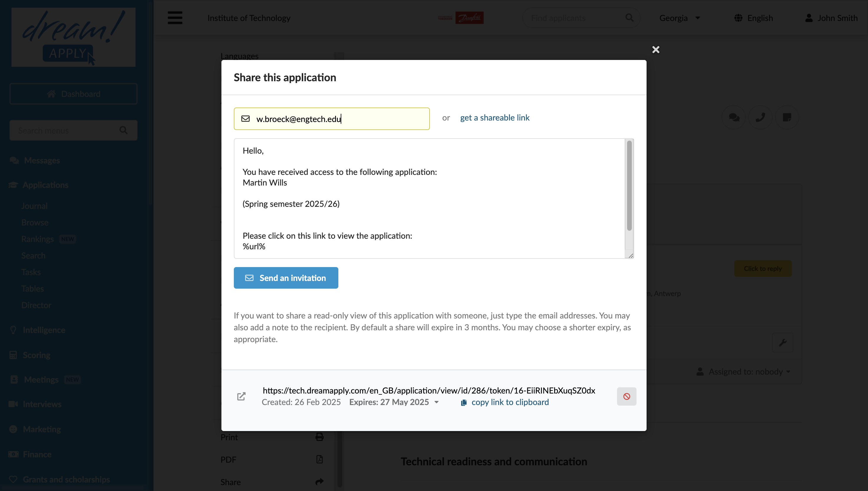Click the clipboard copy icon
This screenshot has height=491, width=868.
click(464, 402)
